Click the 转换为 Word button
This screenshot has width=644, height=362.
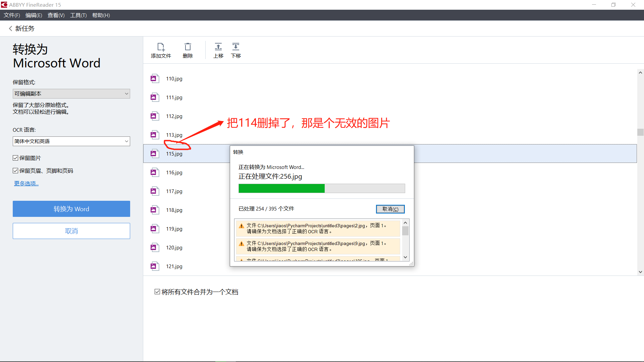[x=71, y=209]
